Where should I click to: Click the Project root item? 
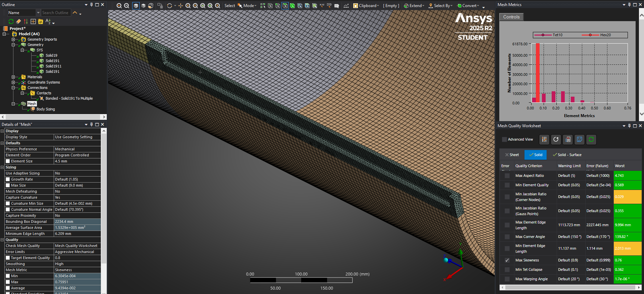(17, 29)
